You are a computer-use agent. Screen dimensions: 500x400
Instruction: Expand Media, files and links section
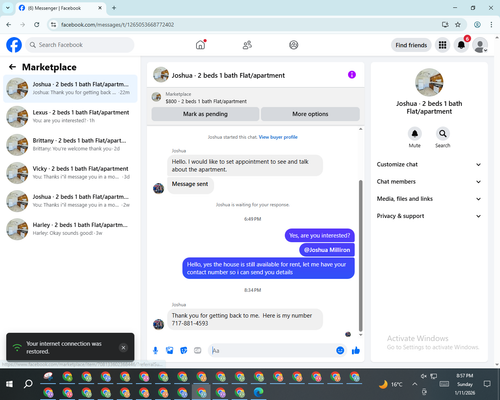(429, 199)
